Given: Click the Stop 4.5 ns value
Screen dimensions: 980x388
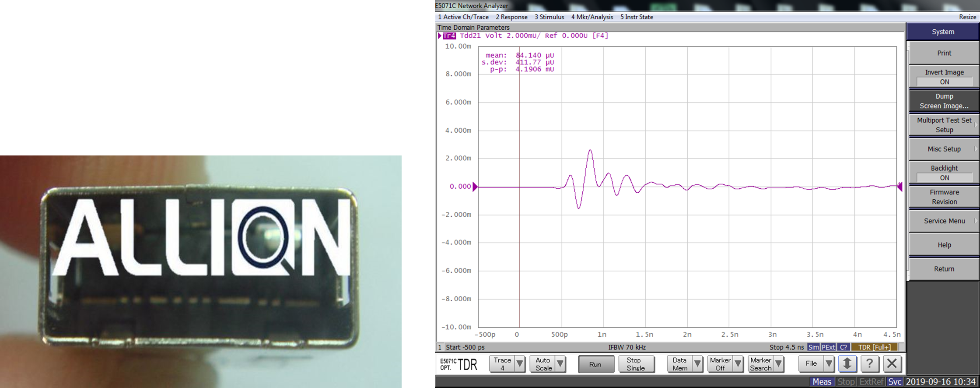Looking at the screenshot, I should (x=786, y=347).
